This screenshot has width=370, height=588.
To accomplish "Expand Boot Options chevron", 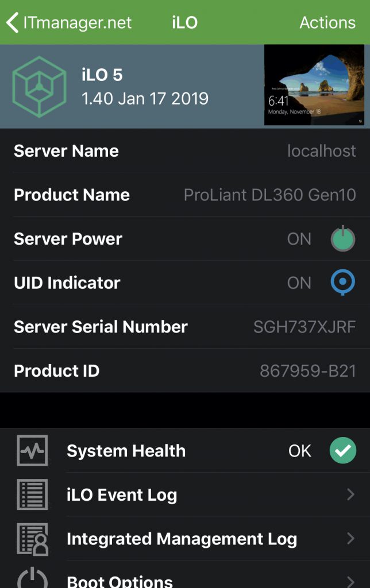I will pos(350,582).
